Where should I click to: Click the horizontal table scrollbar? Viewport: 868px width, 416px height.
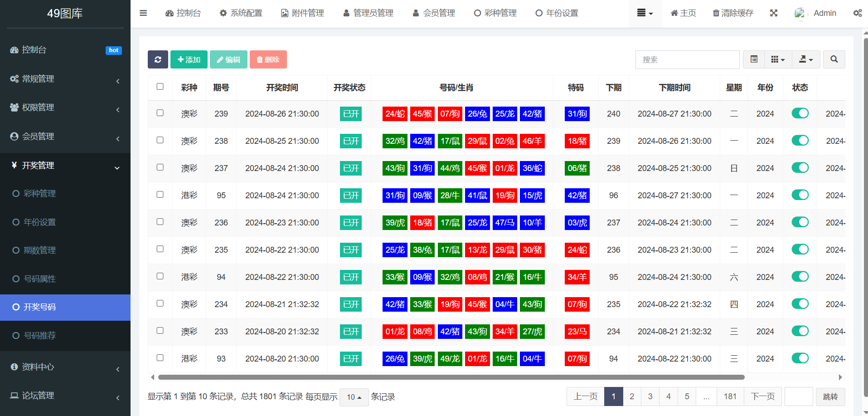click(x=451, y=377)
